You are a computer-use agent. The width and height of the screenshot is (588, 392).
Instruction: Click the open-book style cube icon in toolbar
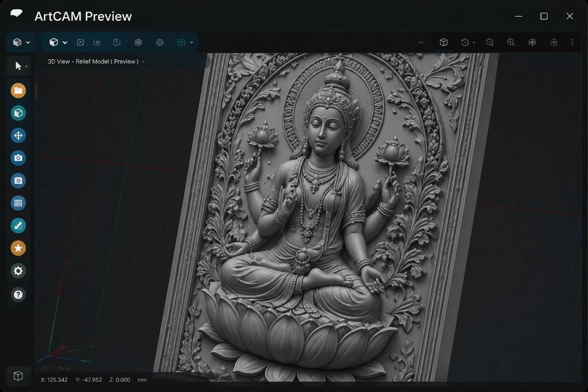(x=160, y=43)
